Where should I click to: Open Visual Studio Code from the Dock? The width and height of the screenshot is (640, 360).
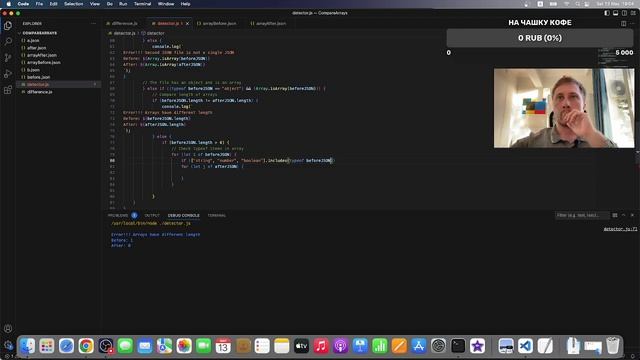tap(525, 346)
